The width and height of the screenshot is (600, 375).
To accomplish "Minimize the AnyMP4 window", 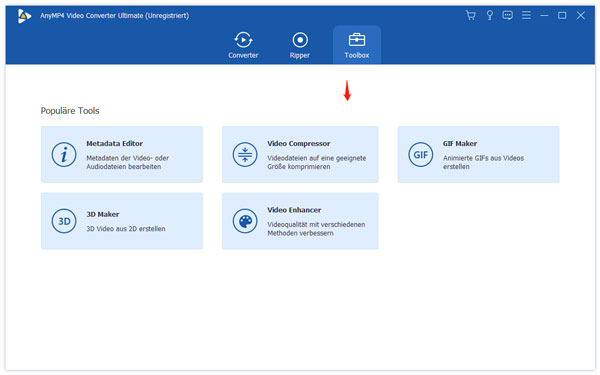I will [x=544, y=15].
